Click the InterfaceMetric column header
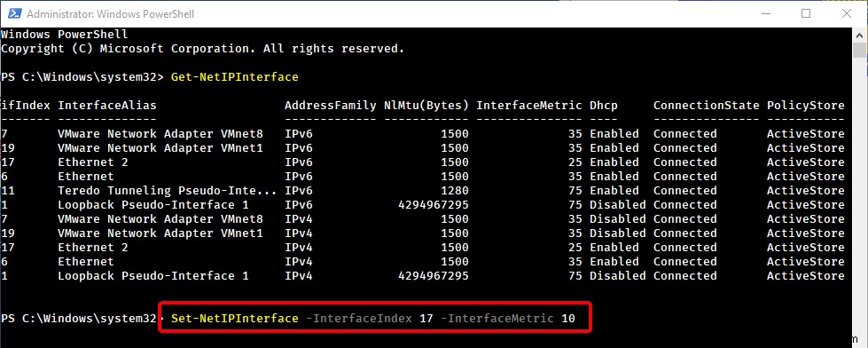 click(x=529, y=106)
